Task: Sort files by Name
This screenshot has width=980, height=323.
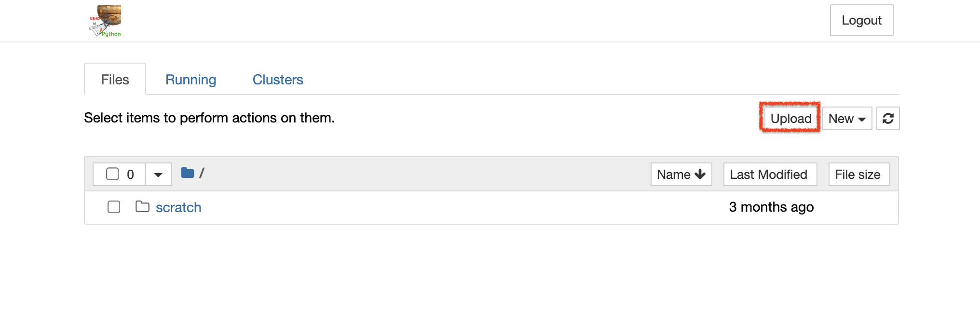Action: [674, 175]
